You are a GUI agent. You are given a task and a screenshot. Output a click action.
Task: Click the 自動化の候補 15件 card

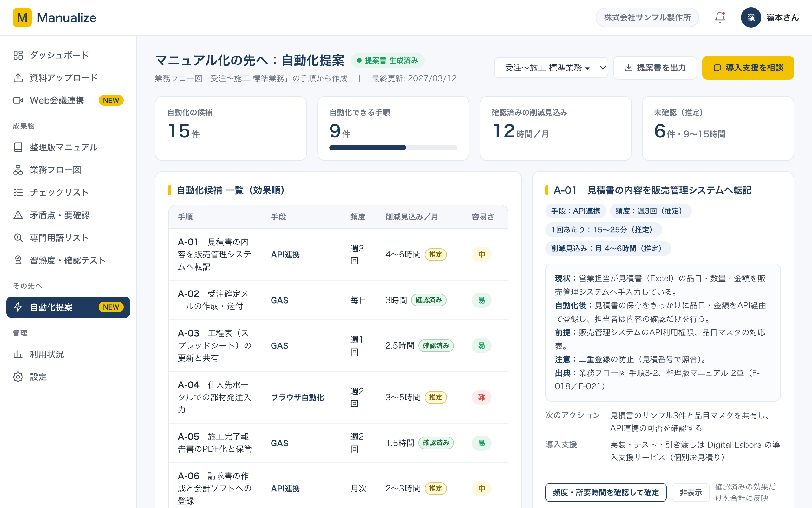click(x=231, y=128)
